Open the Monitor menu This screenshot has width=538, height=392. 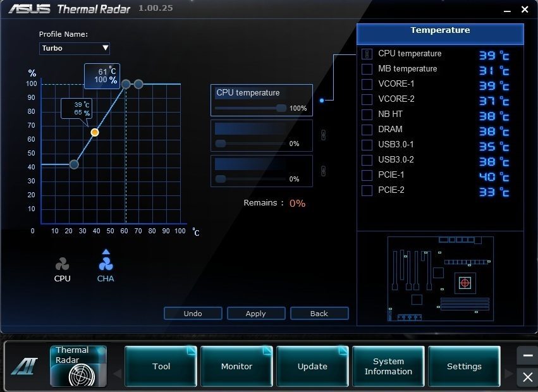click(x=236, y=366)
